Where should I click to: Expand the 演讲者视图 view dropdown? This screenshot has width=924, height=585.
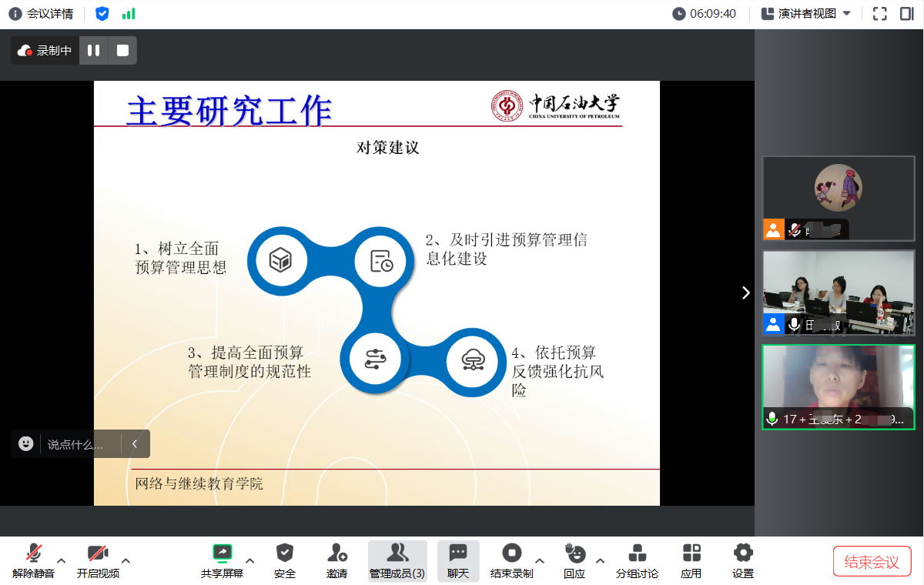(805, 14)
